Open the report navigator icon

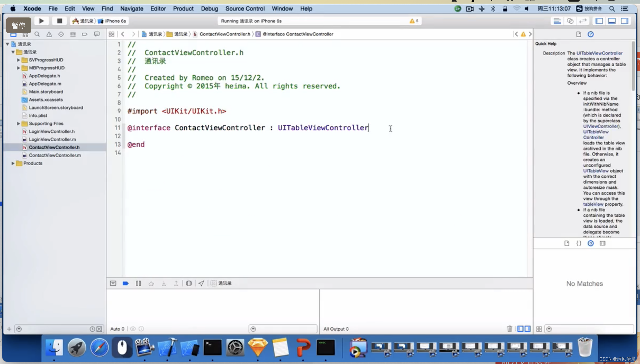97,34
